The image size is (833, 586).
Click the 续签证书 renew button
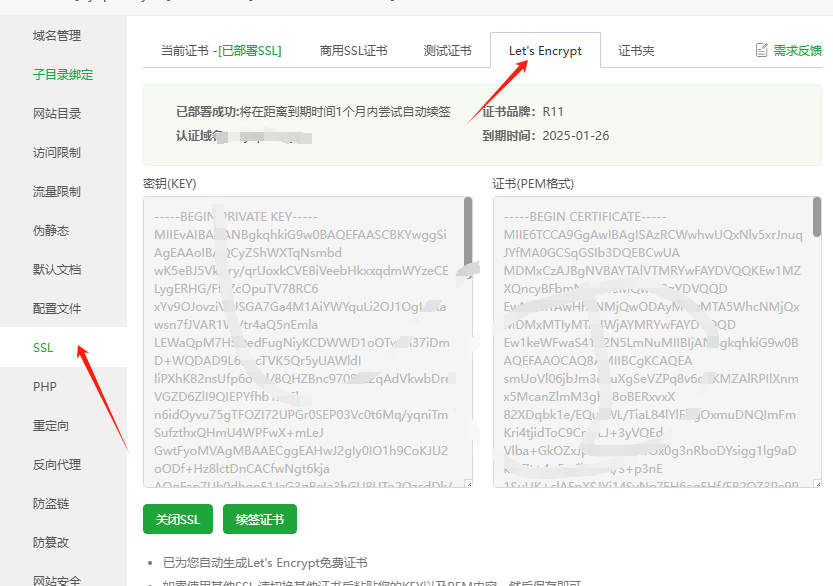click(259, 520)
